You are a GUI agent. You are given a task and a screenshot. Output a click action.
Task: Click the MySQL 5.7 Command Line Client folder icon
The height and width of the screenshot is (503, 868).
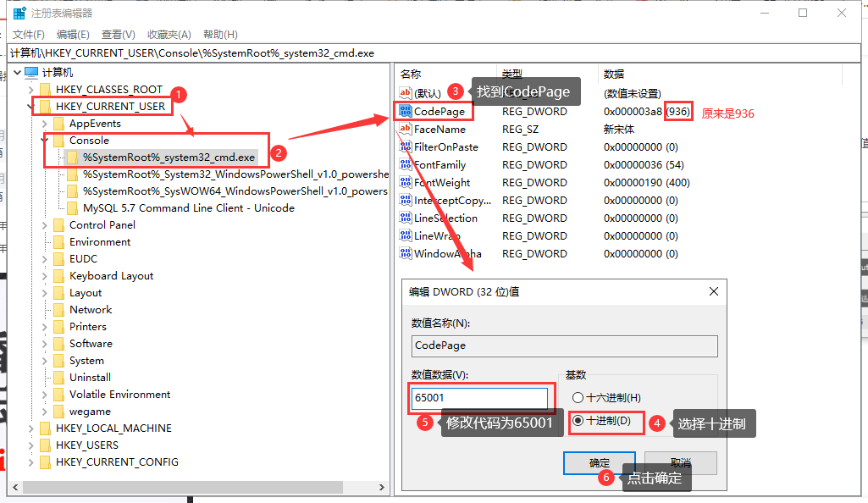point(72,208)
